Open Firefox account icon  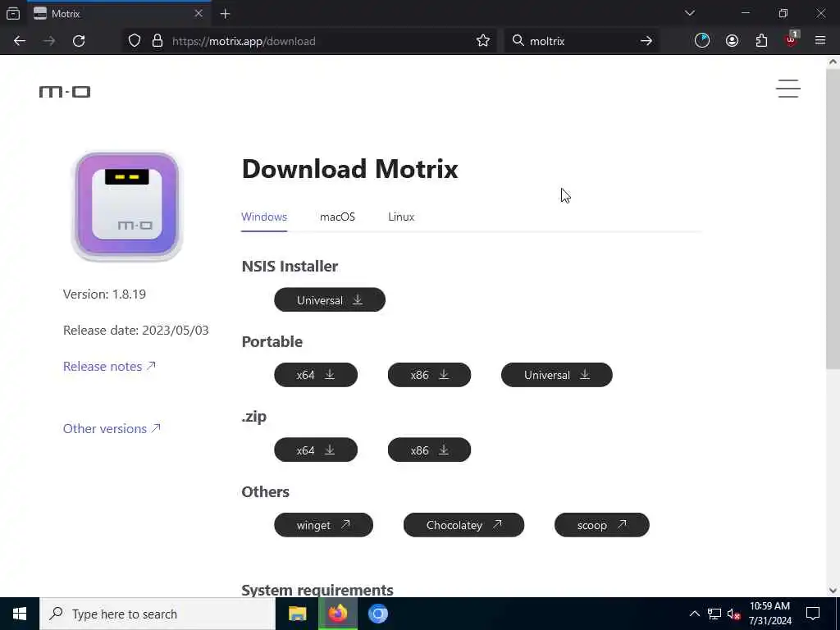[732, 41]
